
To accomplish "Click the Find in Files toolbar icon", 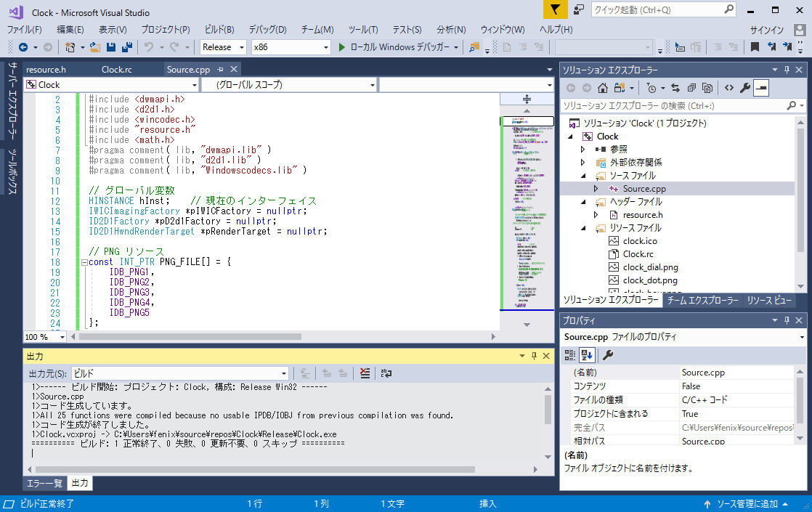I will click(474, 47).
